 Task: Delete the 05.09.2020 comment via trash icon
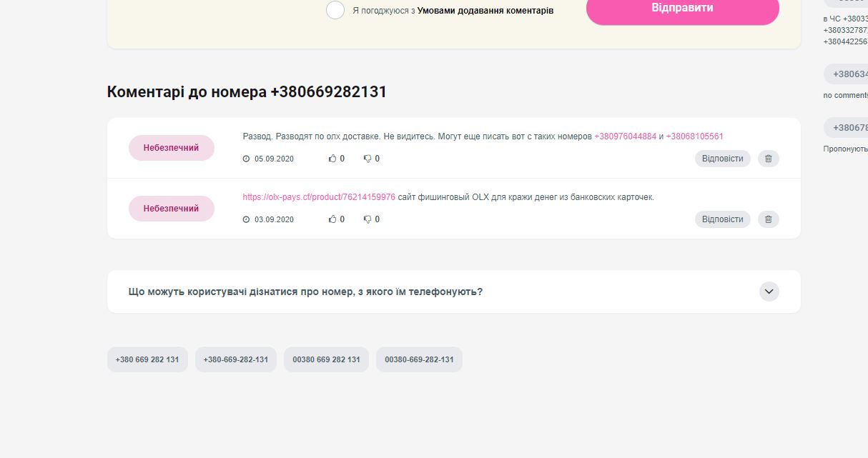[769, 159]
